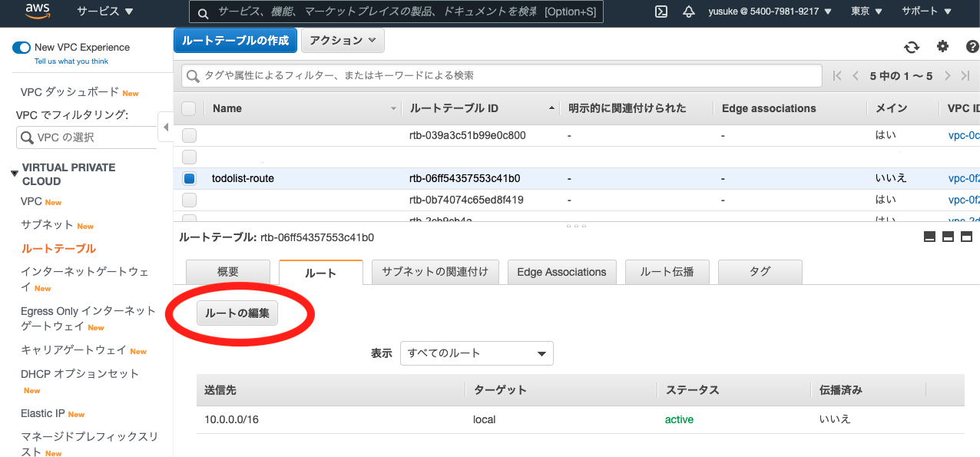Switch to the 概要 tab
Image resolution: width=980 pixels, height=457 pixels.
click(228, 272)
